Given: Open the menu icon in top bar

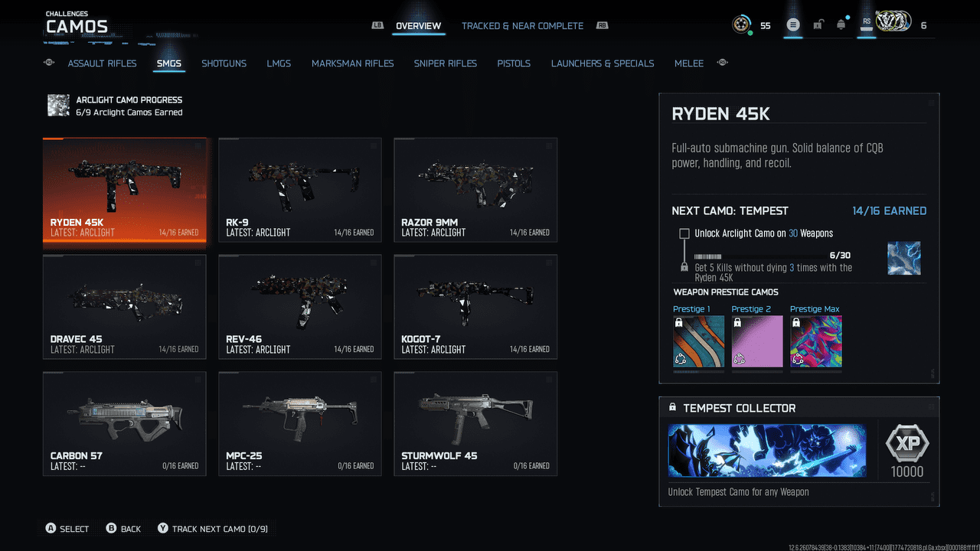Looking at the screenshot, I should (793, 25).
